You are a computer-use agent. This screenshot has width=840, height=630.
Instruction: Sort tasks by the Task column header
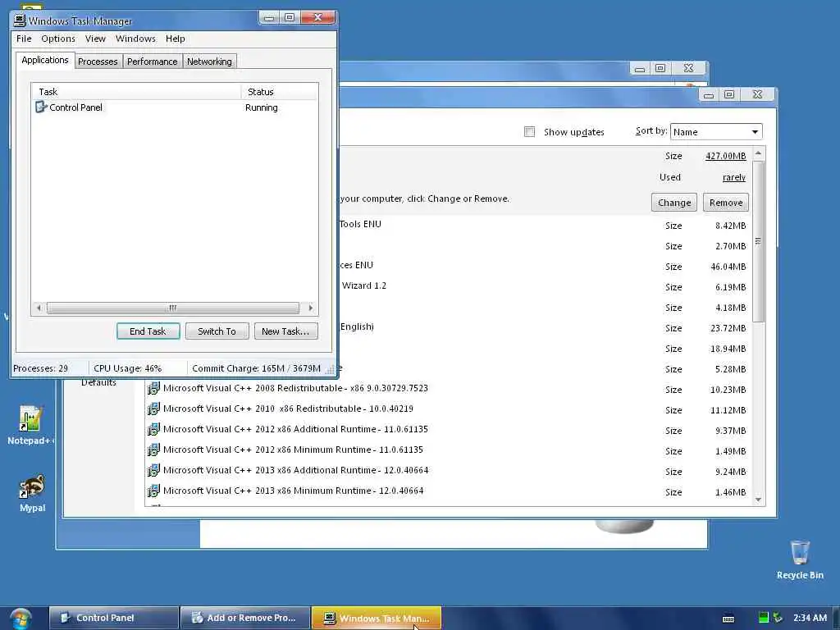pos(136,92)
